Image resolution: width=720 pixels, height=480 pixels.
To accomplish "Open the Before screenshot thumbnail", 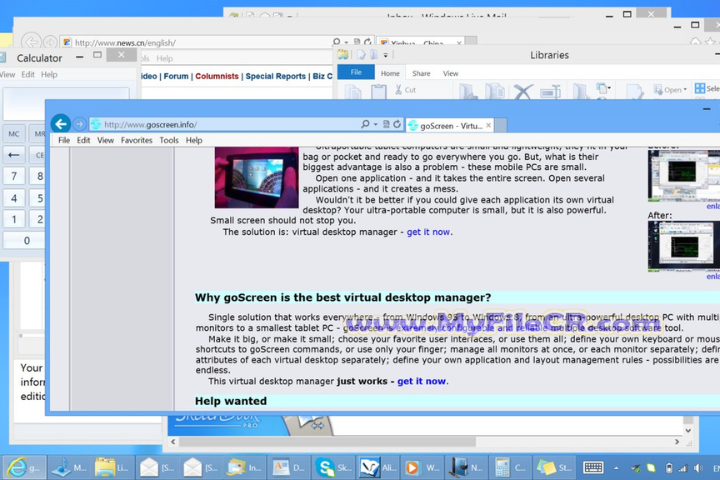I will coord(684,176).
